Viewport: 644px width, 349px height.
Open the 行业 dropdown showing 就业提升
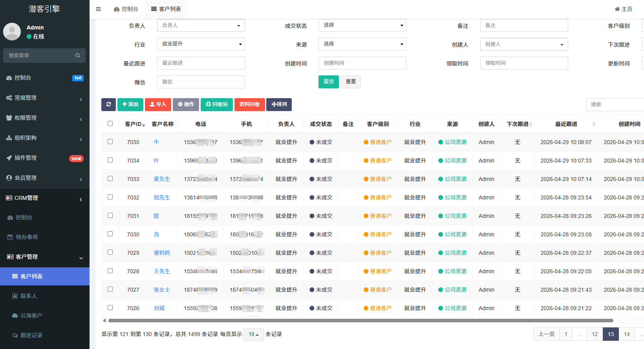coord(201,44)
